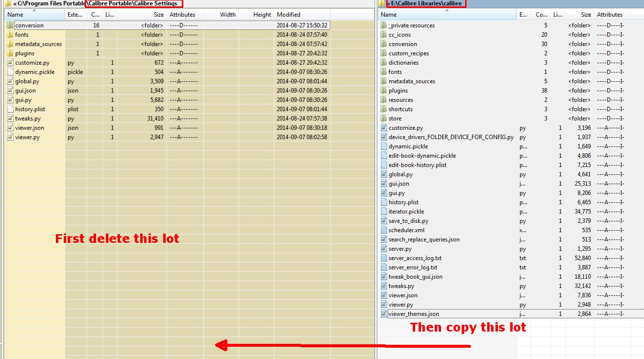Select viewer.py file name in the left pane
The height and width of the screenshot is (359, 644).
[27, 137]
